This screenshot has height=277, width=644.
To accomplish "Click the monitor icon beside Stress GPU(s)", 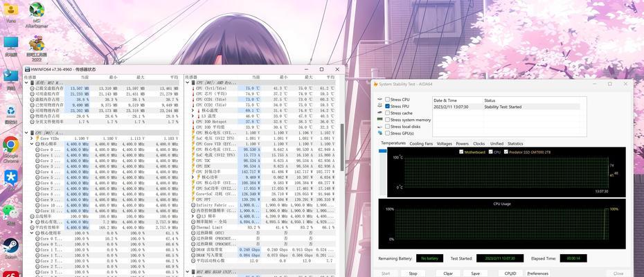I will tap(380, 133).
